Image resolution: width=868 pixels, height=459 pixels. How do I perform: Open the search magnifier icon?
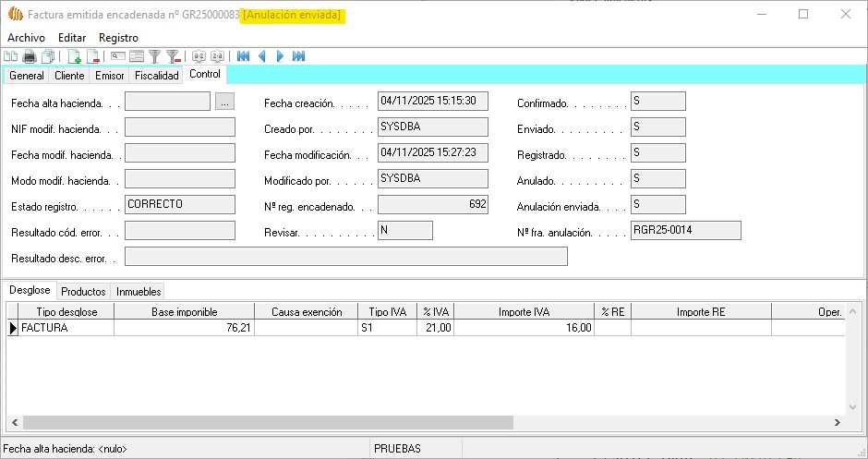pyautogui.click(x=118, y=56)
